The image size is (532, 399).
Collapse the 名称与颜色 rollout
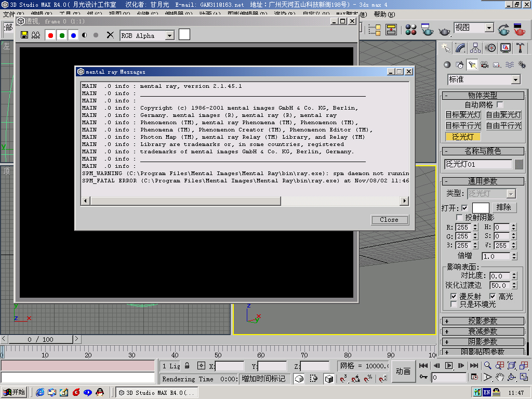tap(483, 151)
